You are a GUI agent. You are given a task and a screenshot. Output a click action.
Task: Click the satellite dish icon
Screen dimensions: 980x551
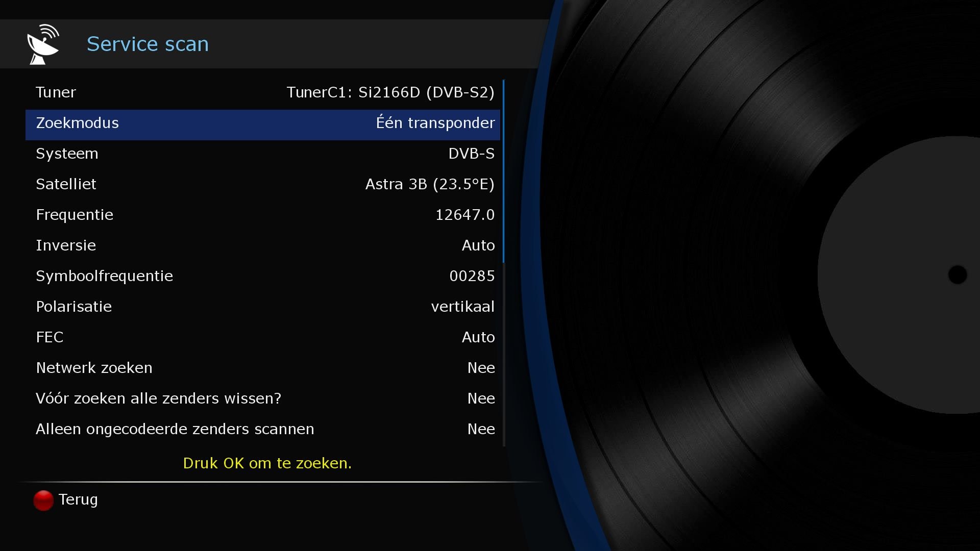tap(43, 44)
